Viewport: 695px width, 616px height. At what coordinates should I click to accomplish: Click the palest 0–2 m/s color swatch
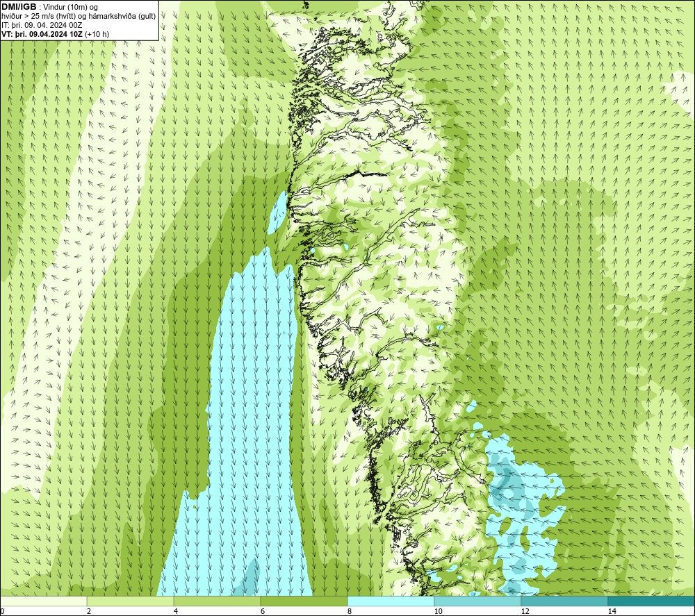43,601
